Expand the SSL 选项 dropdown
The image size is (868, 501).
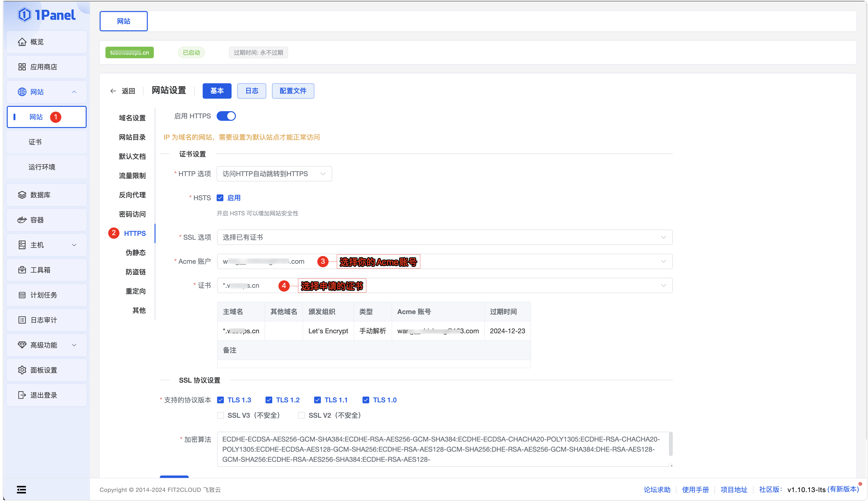444,238
